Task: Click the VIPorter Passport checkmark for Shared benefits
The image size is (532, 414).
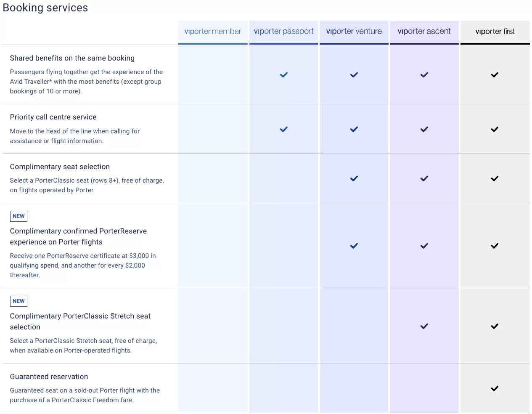Action: coord(284,75)
